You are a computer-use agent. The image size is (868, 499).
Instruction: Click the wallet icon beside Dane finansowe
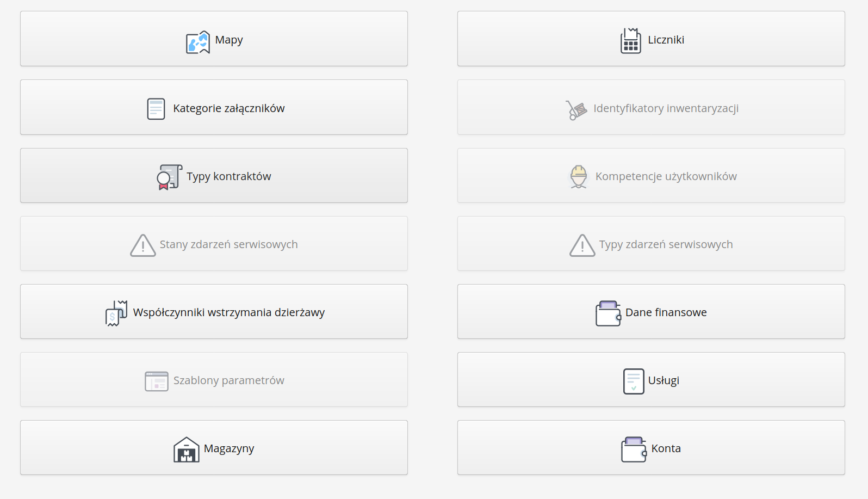(608, 313)
